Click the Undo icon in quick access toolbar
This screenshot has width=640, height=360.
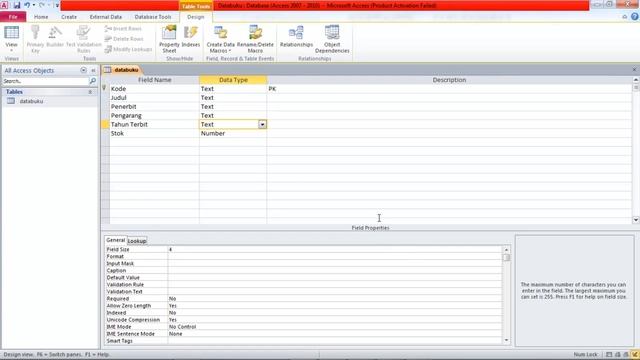pyautogui.click(x=27, y=5)
